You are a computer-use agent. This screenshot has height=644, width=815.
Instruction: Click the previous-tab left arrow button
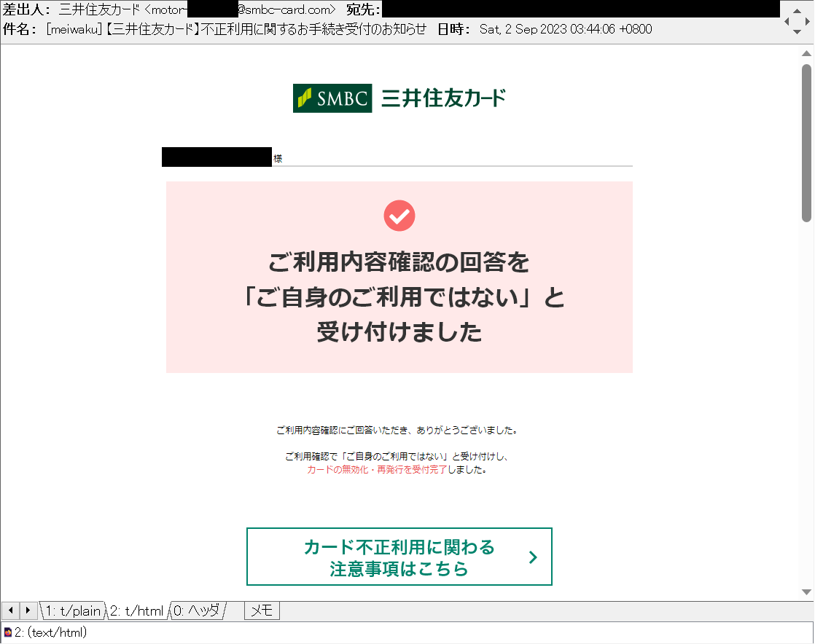[10, 610]
